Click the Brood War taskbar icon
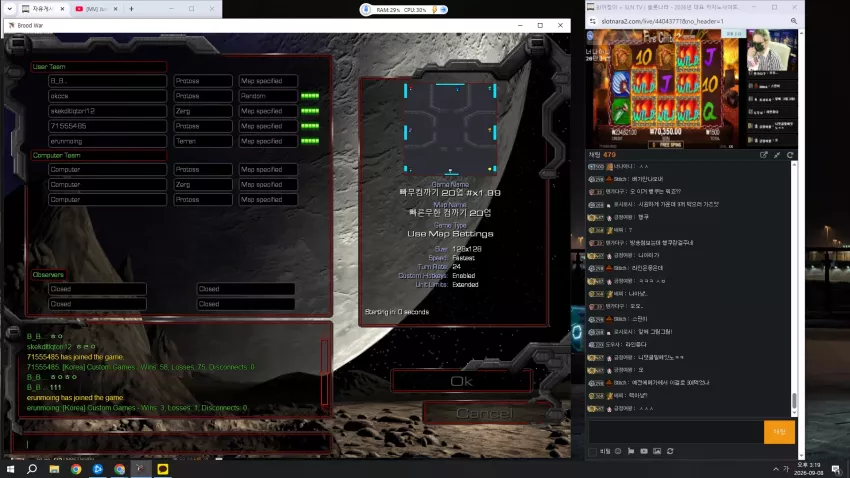This screenshot has height=478, width=850. click(x=140, y=469)
